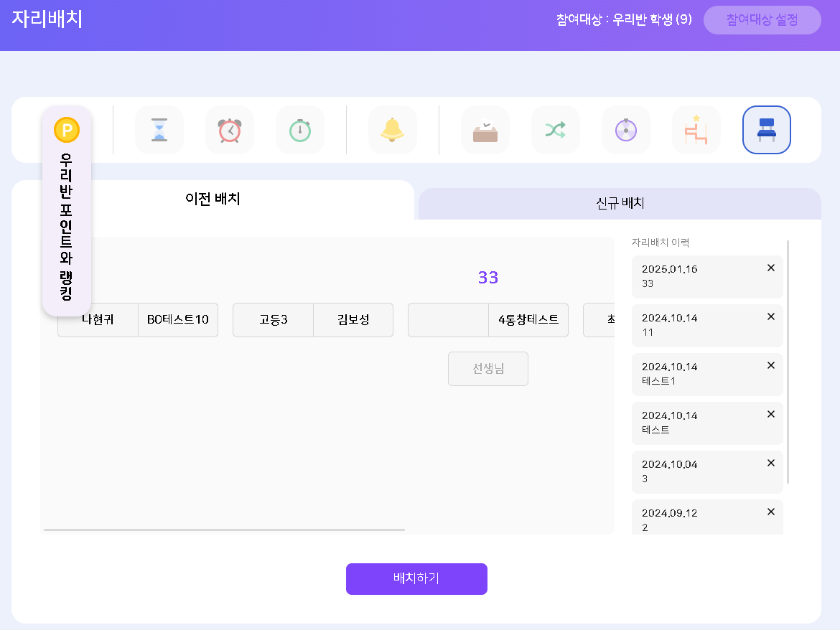
Task: Click the 참여대상 설정 button
Action: pyautogui.click(x=762, y=20)
